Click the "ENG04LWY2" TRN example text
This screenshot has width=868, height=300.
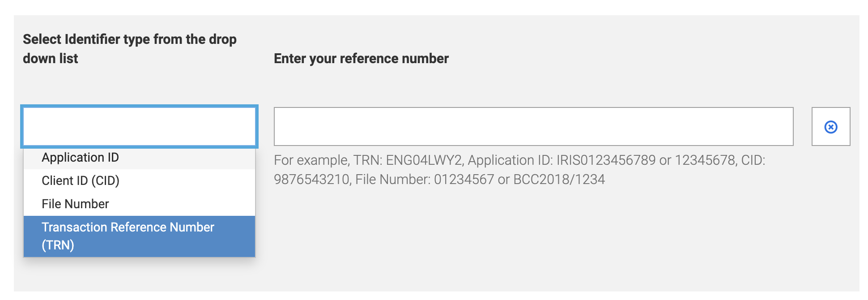[x=424, y=160]
